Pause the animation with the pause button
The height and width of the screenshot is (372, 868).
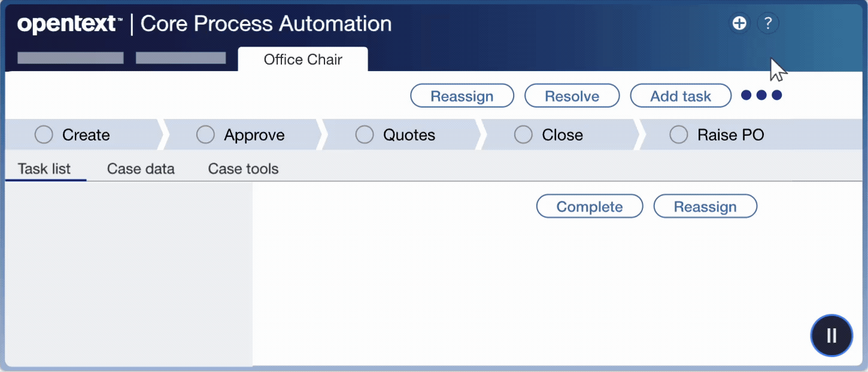pos(831,336)
